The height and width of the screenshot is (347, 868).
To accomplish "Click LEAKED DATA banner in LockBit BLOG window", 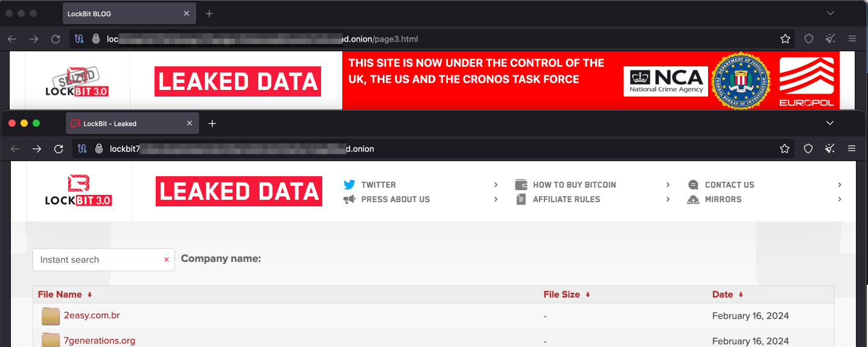I will [x=238, y=81].
